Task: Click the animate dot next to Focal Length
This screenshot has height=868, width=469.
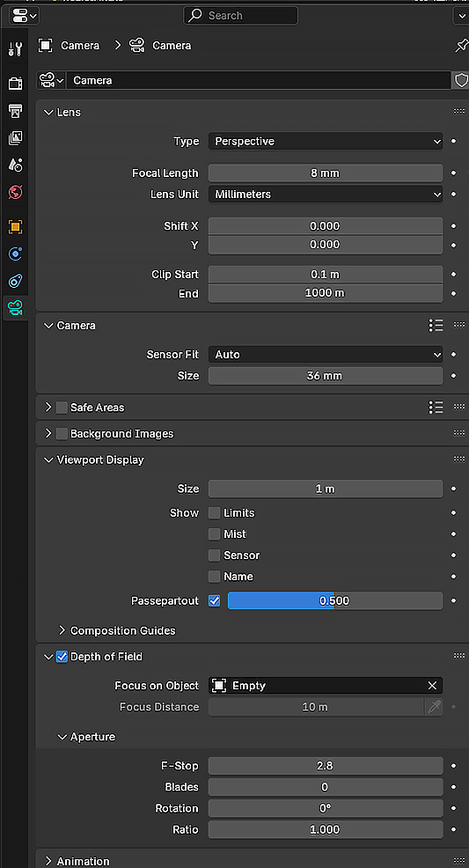Action: [453, 173]
